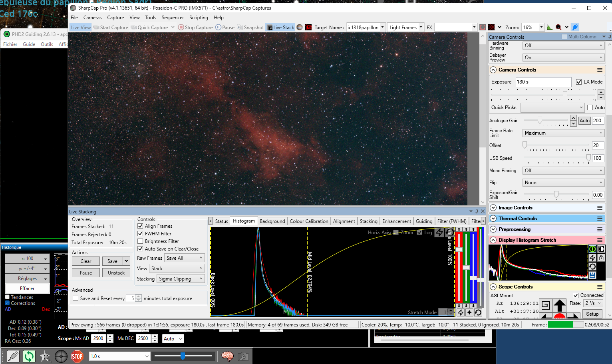The width and height of the screenshot is (612, 364).
Task: Click the red reticule overlay toolbar icon
Action: pyautogui.click(x=491, y=27)
